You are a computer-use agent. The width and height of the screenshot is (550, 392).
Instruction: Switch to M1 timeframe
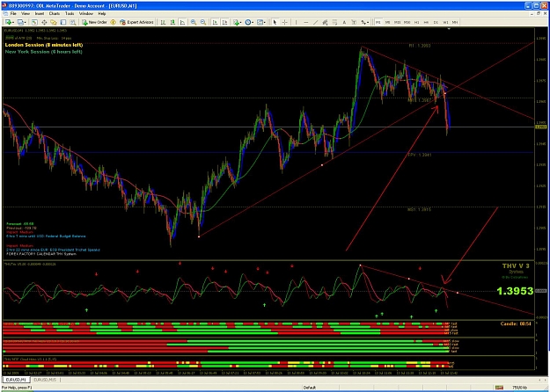click(378, 22)
